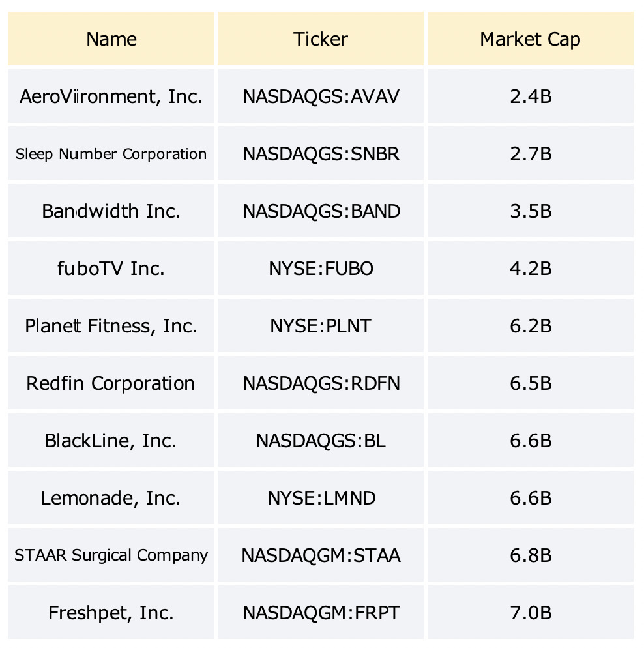Click the Freshpet, Inc. name cell
Viewport: 644px width, 648px height.
tap(111, 612)
